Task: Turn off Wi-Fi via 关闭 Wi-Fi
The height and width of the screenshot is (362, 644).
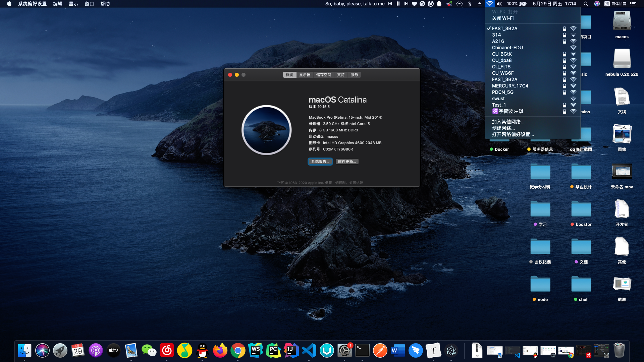Action: (x=502, y=18)
